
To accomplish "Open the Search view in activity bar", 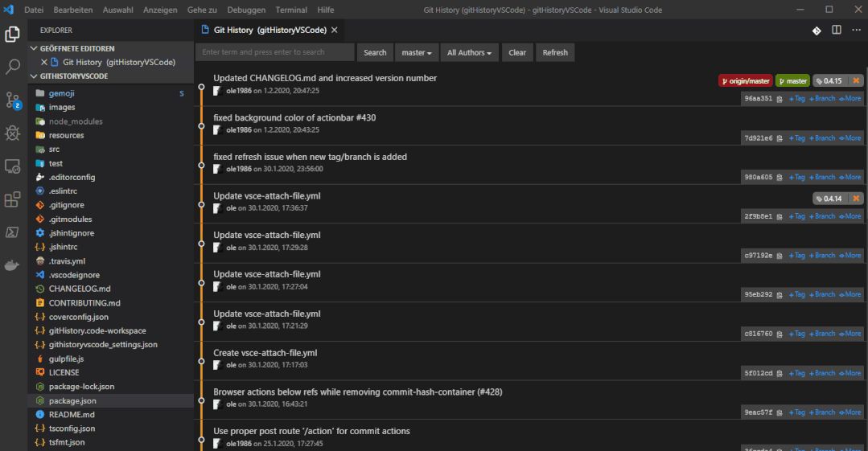I will [12, 67].
